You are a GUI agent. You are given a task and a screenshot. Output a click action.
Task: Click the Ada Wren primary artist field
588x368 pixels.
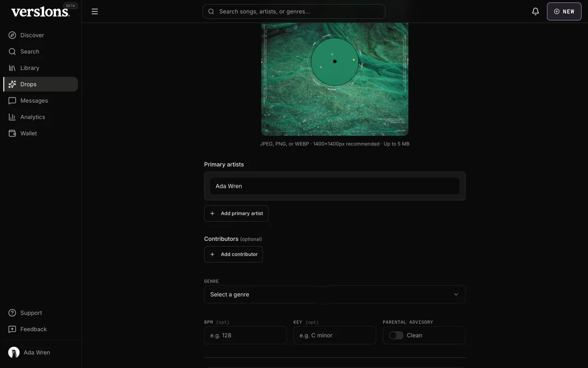(x=334, y=186)
